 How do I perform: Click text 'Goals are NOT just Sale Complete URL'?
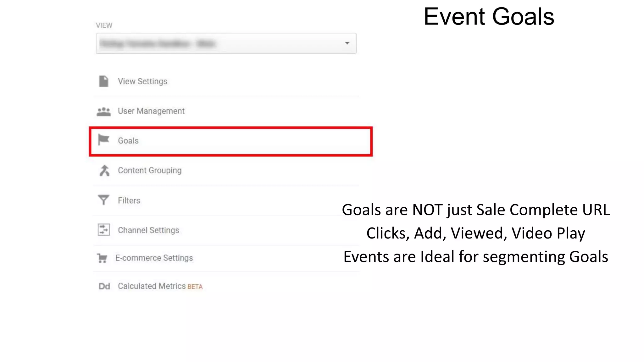(476, 210)
